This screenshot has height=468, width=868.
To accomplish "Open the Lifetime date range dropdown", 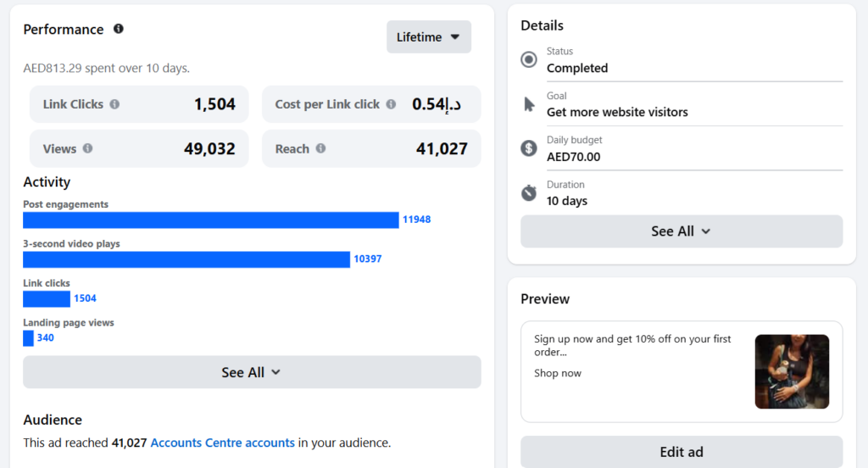I will (x=428, y=37).
